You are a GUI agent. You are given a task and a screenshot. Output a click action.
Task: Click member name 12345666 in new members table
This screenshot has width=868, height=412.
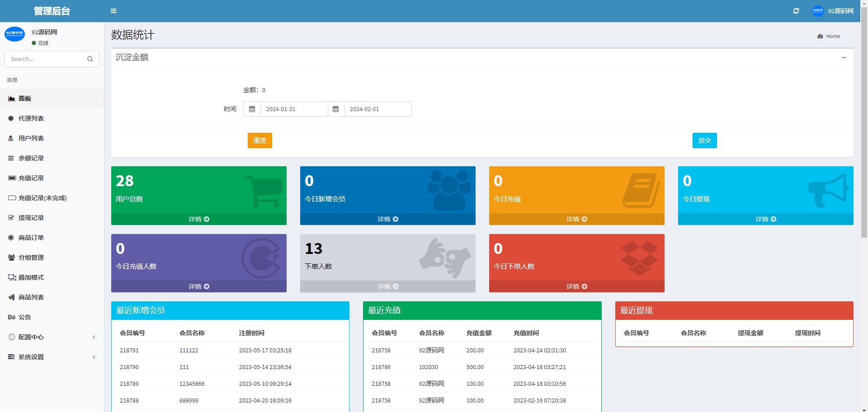(192, 384)
